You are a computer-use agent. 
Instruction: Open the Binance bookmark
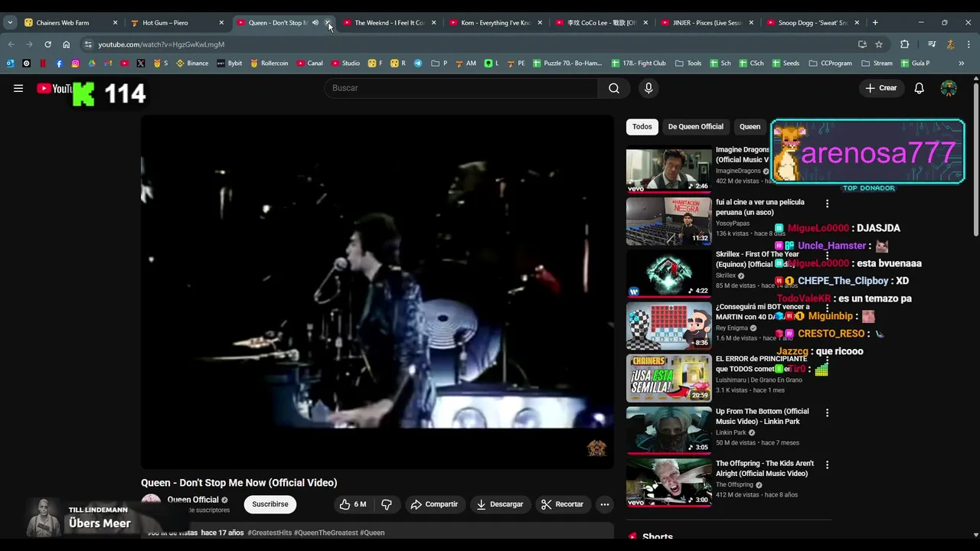click(x=192, y=64)
